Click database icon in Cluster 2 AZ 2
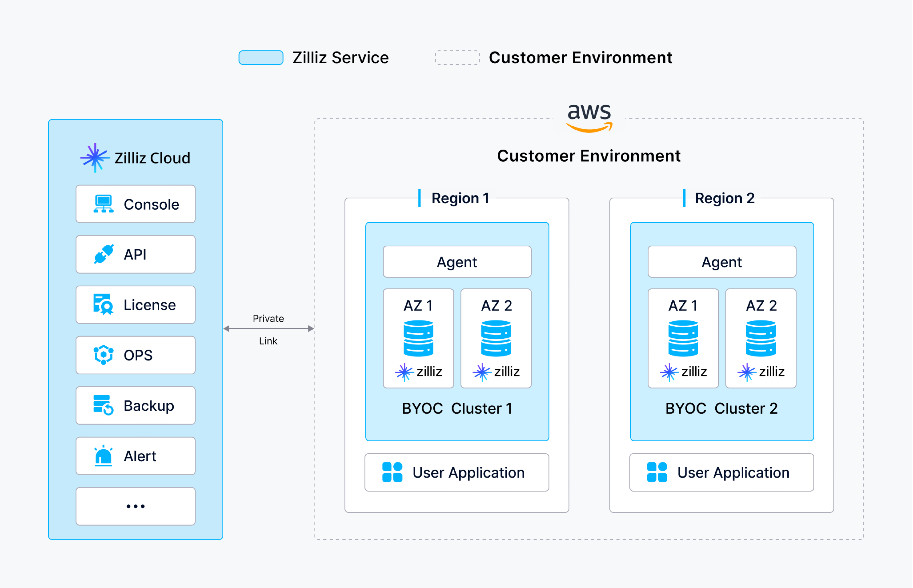The image size is (913, 588). click(x=761, y=338)
